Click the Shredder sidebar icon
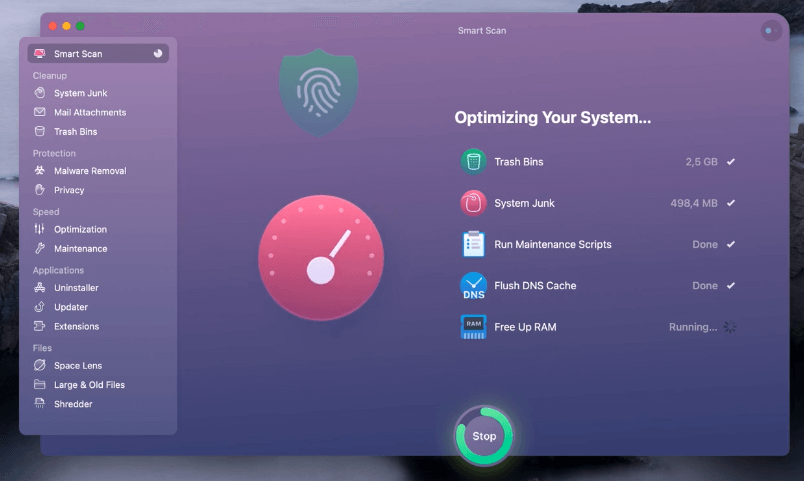The image size is (804, 481). 39,404
